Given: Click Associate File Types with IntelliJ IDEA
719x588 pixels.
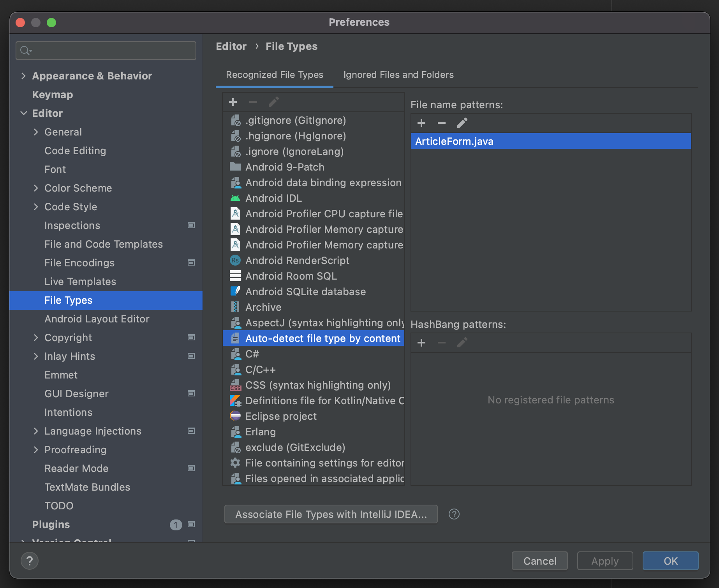Looking at the screenshot, I should pos(331,514).
